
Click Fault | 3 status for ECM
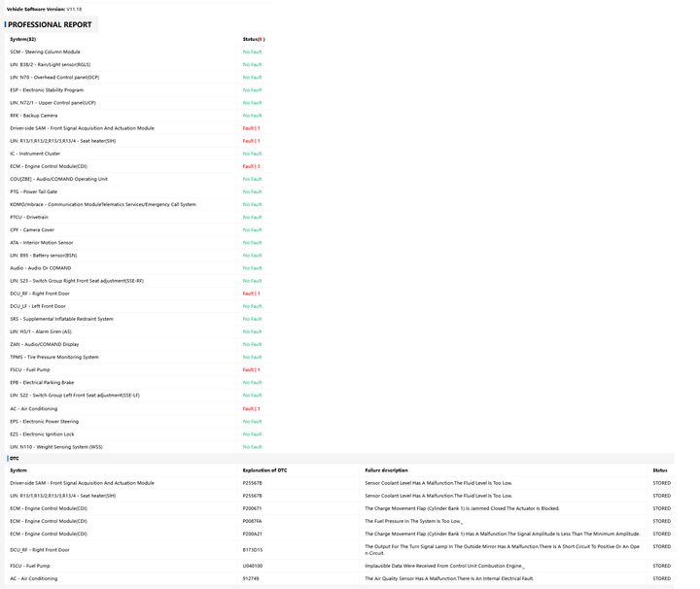[x=251, y=166]
